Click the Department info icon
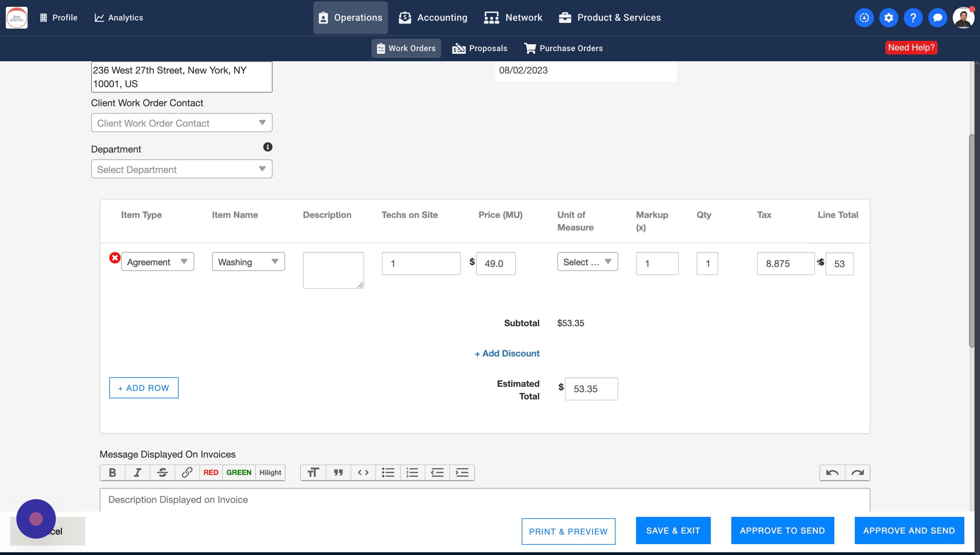Viewport: 980px width, 555px height. [268, 147]
